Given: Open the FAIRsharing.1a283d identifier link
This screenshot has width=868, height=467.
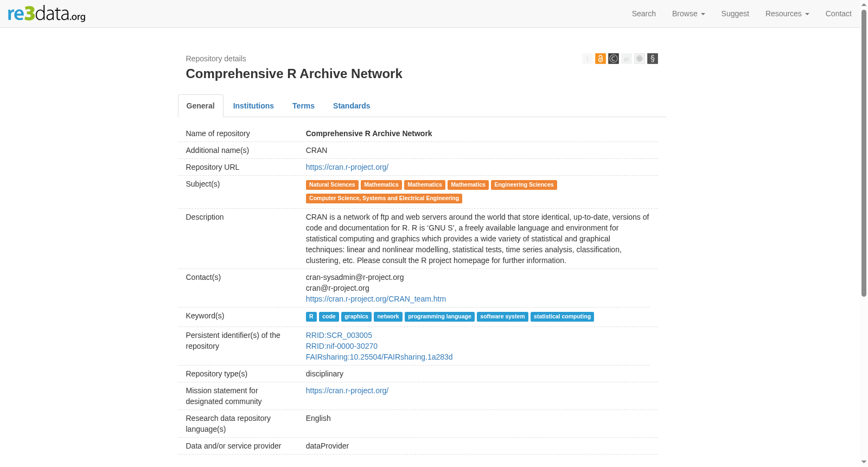Looking at the screenshot, I should [379, 357].
